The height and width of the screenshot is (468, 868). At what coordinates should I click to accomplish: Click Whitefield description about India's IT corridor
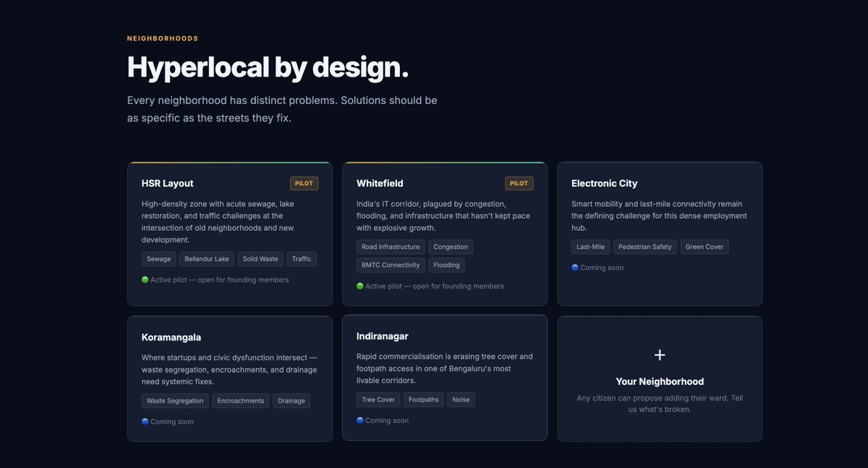tap(443, 216)
